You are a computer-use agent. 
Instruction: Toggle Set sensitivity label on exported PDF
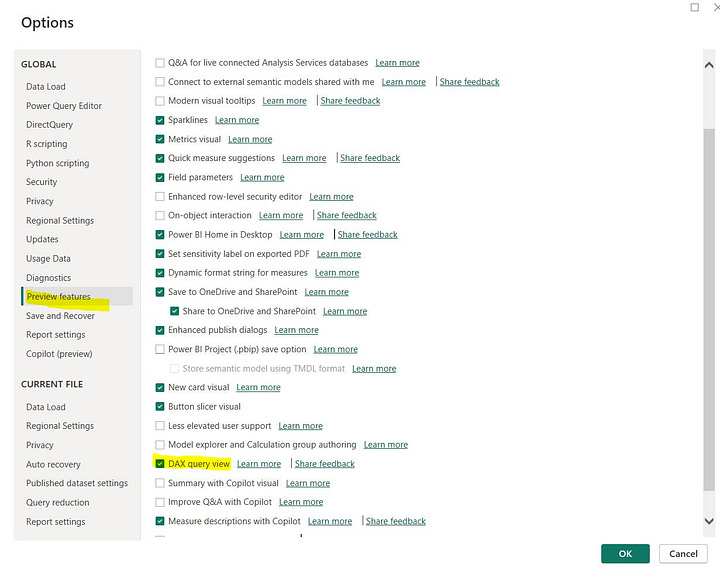(160, 254)
